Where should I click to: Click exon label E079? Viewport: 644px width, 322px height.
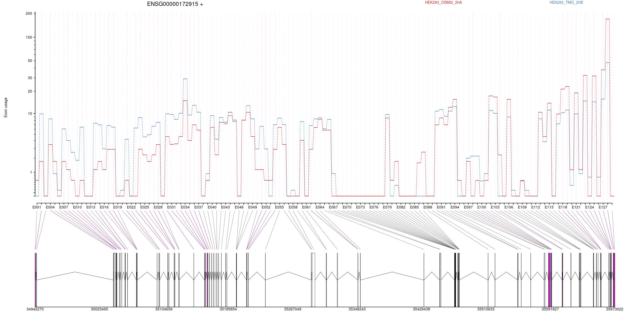click(x=387, y=207)
